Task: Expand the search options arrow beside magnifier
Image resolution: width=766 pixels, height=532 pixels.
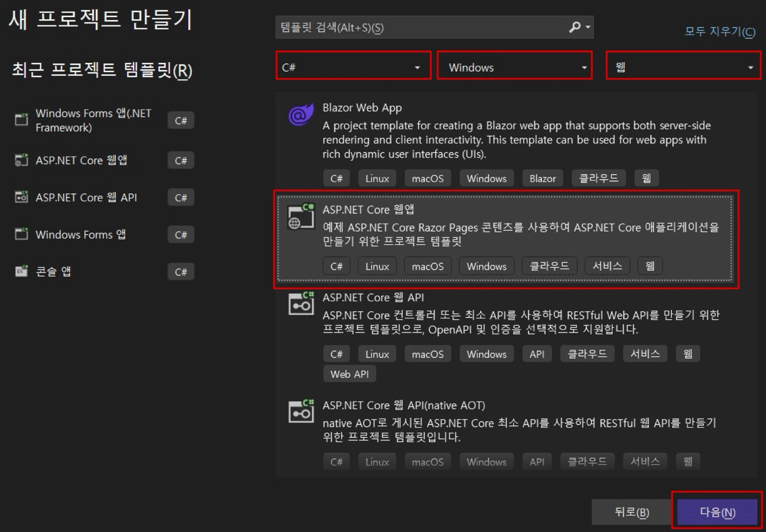Action: pos(588,27)
